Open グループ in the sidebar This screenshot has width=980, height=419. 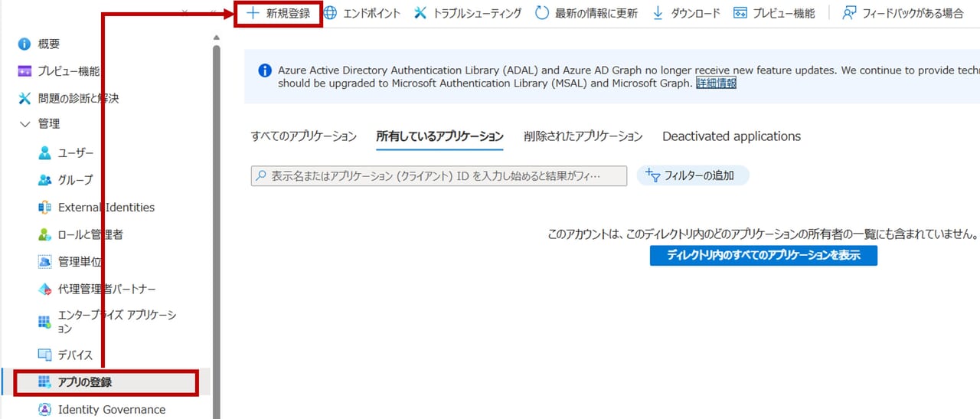75,179
